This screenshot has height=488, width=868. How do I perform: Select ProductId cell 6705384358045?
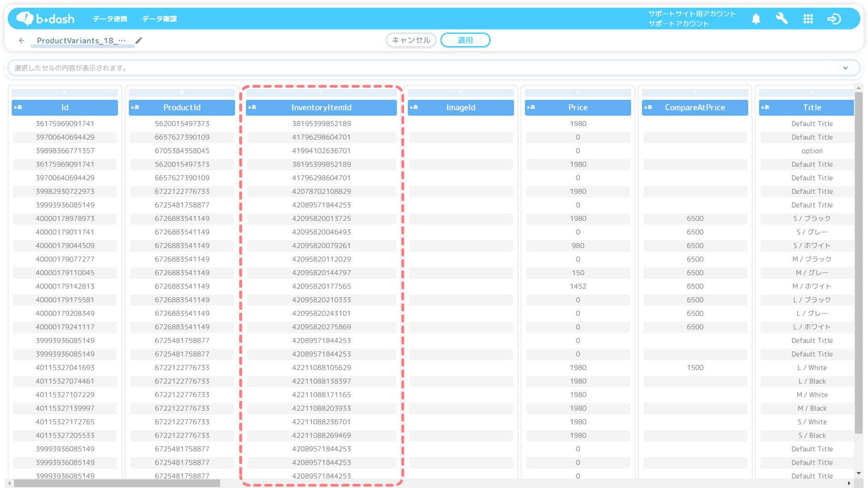point(182,151)
